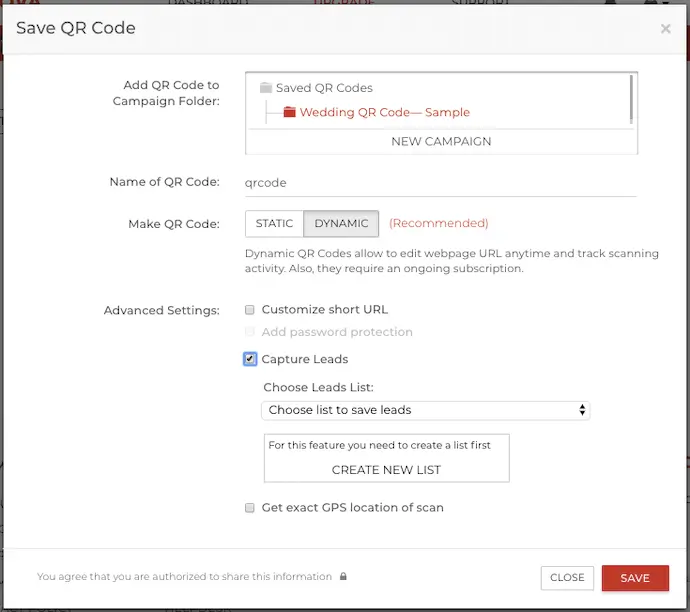Screen dimensions: 690x612
Task: Click the red SAVE button
Action: [x=635, y=578]
